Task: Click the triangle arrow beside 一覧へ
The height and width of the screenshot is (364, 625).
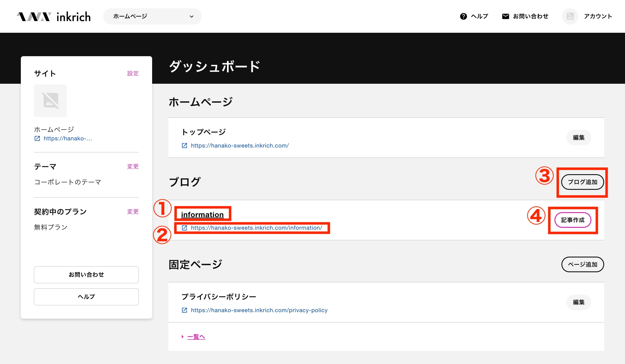Action: [183, 337]
